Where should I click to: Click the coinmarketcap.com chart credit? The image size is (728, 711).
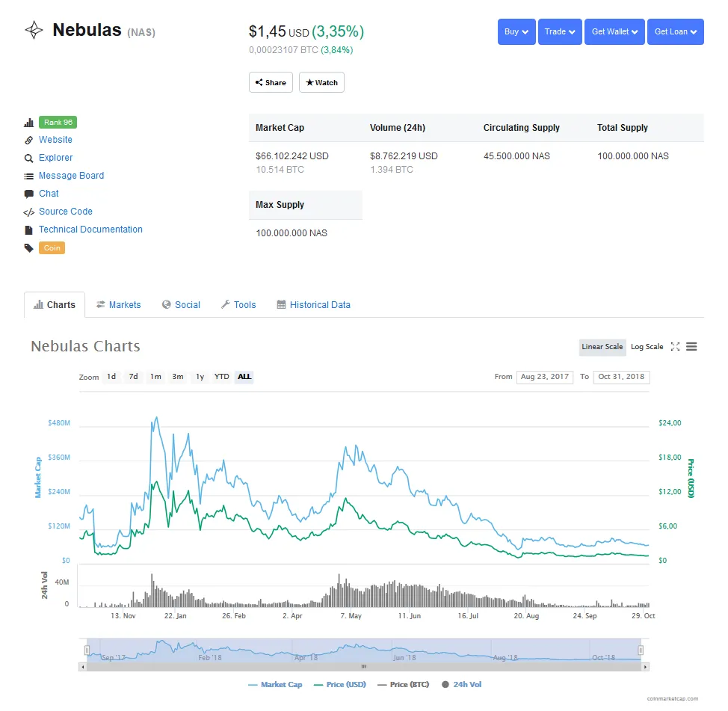[672, 698]
